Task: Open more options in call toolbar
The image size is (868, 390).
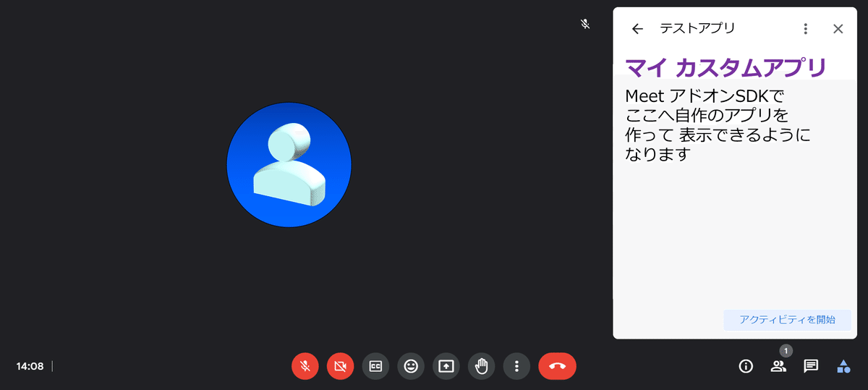Action: point(516,366)
